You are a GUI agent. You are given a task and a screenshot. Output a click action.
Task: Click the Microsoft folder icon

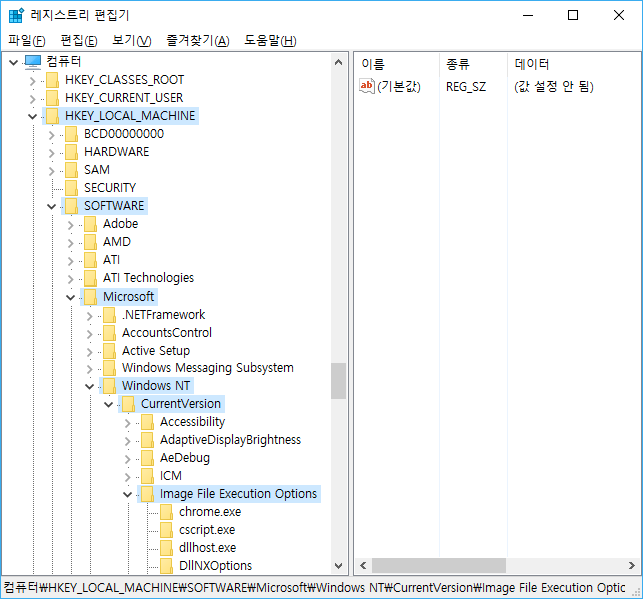pos(90,297)
